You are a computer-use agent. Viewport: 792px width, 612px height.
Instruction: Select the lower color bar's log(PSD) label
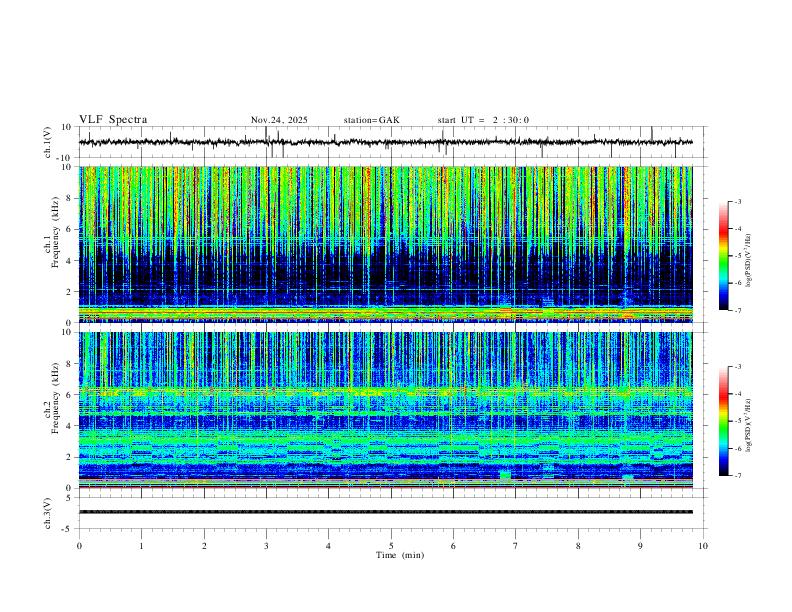pos(748,426)
